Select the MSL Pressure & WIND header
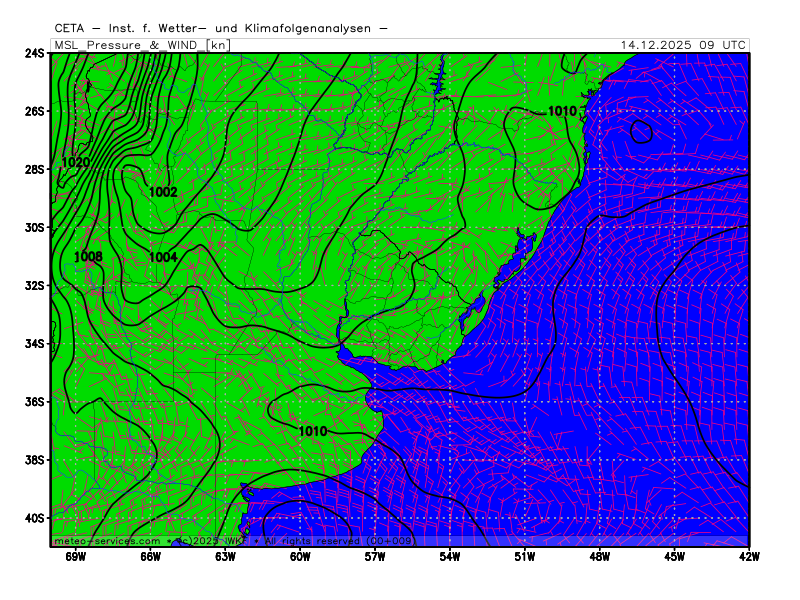800x600 pixels. 127,45
